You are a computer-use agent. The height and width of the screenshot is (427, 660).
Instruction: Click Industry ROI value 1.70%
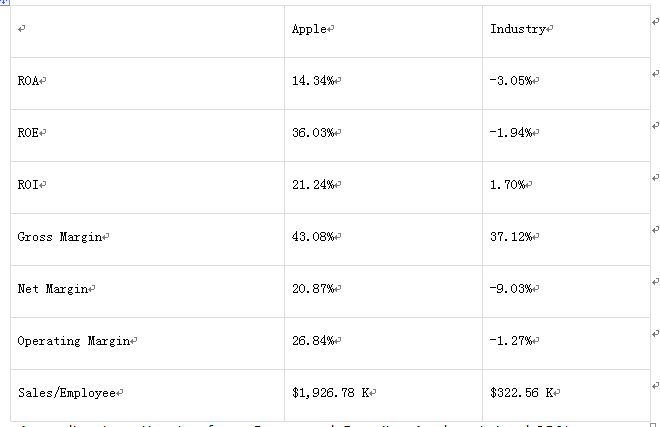510,185
